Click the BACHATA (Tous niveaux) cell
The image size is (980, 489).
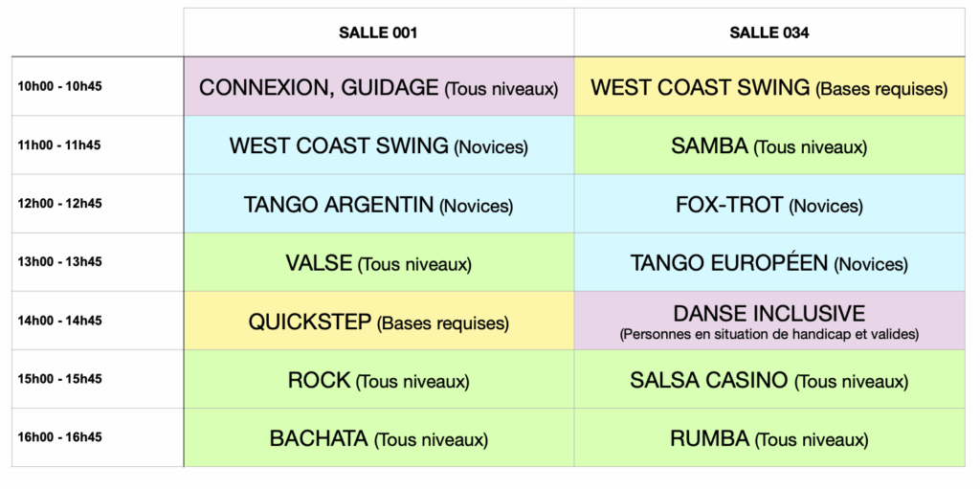coord(378,438)
